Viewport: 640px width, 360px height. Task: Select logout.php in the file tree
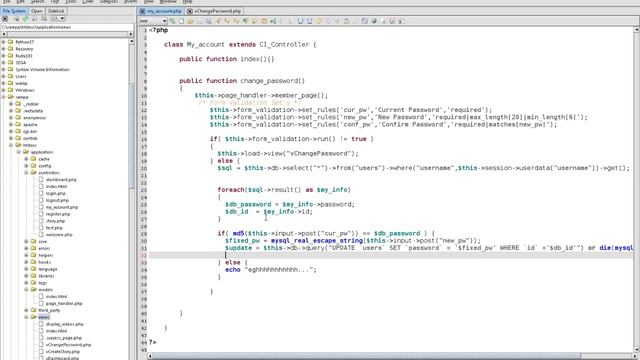[57, 200]
